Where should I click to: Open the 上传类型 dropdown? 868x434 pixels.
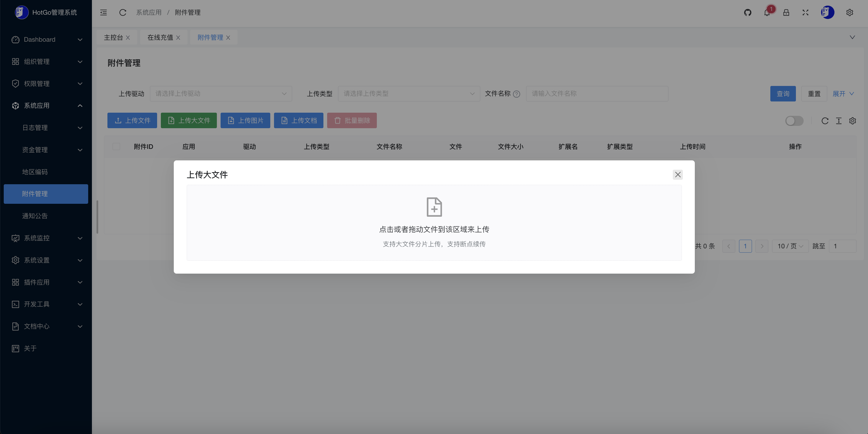coord(408,93)
